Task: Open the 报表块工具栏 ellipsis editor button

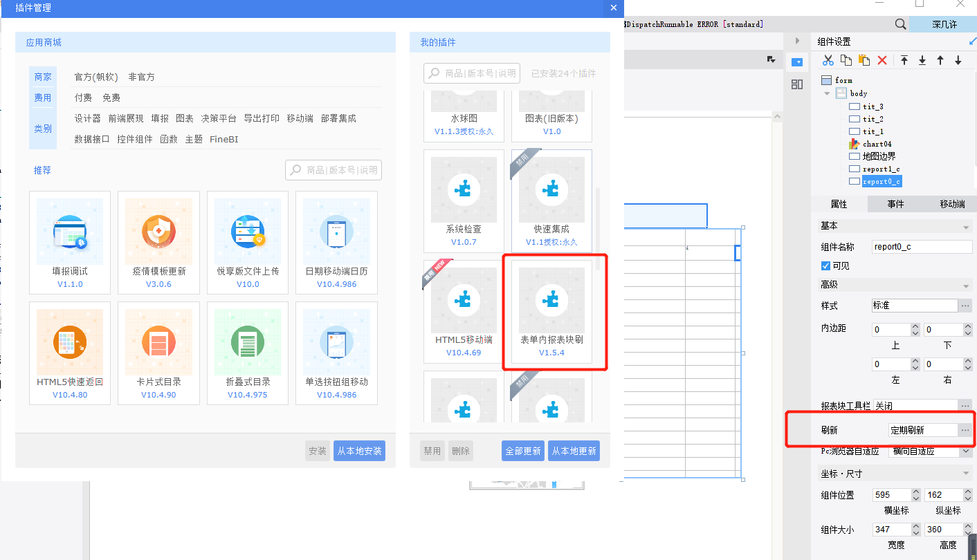Action: pos(965,406)
